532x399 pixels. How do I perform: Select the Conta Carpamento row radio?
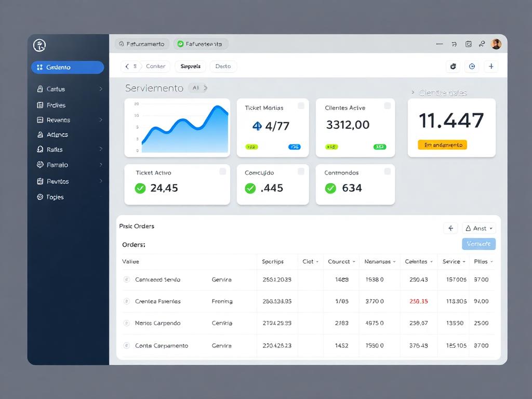[x=127, y=345]
